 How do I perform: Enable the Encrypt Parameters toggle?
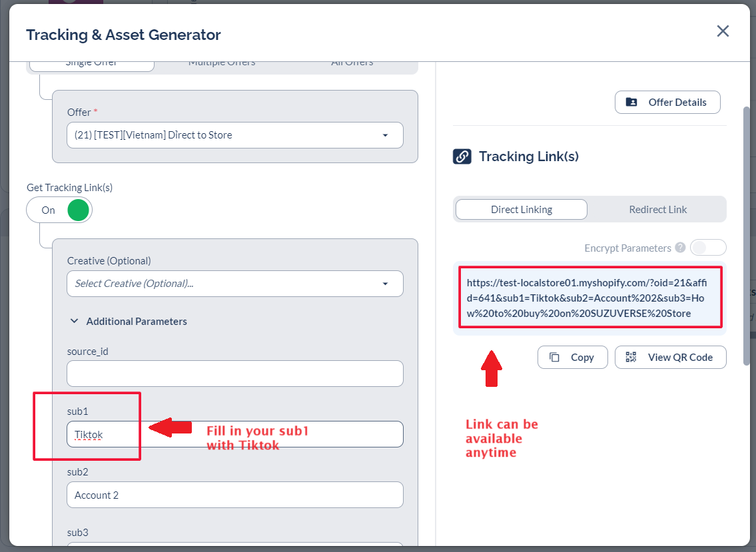tap(708, 248)
